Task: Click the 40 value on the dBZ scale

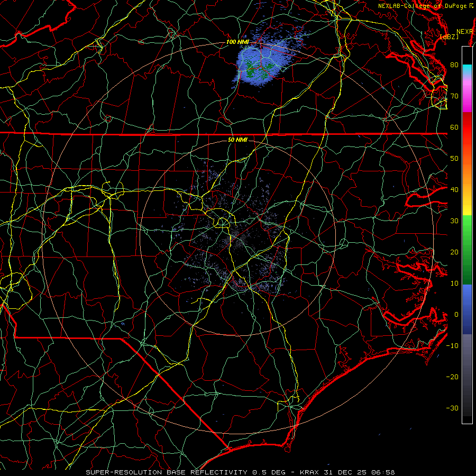Action: pyautogui.click(x=454, y=189)
